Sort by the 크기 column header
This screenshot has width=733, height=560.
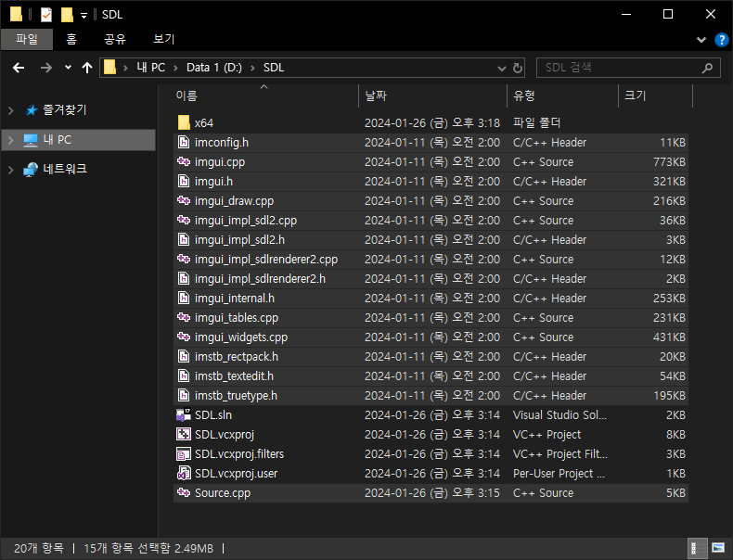655,95
